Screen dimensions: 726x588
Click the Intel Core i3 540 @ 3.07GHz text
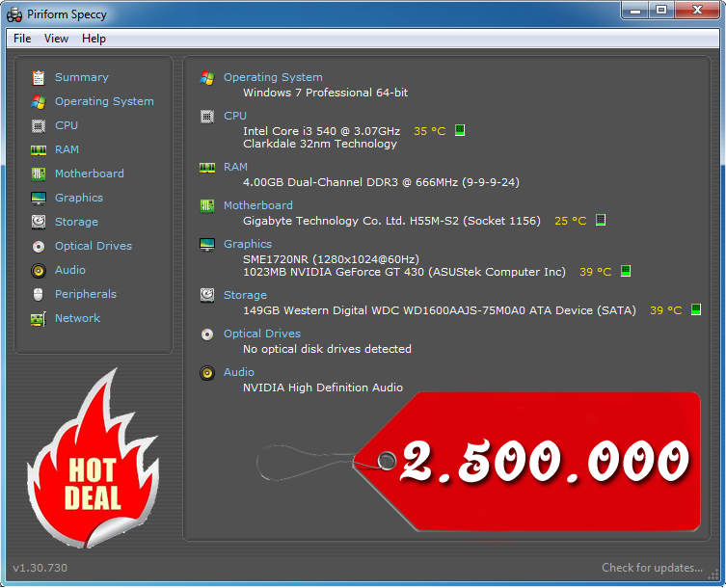coord(321,131)
